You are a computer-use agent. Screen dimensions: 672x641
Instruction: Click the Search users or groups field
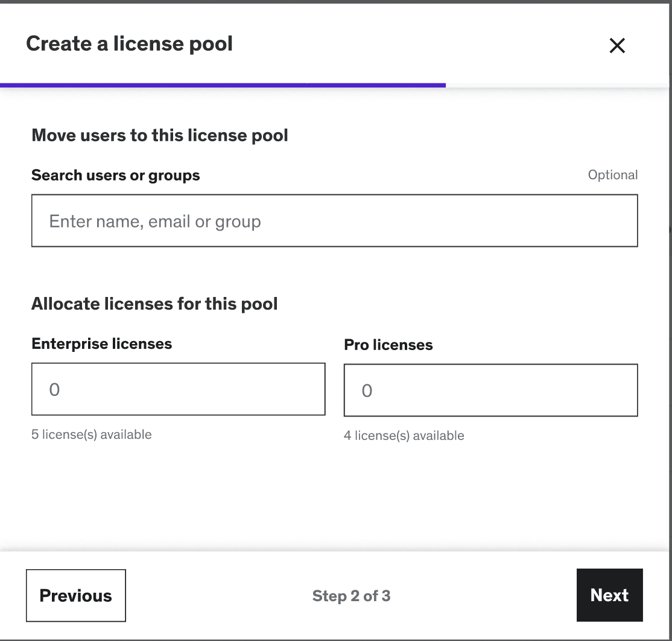(334, 221)
